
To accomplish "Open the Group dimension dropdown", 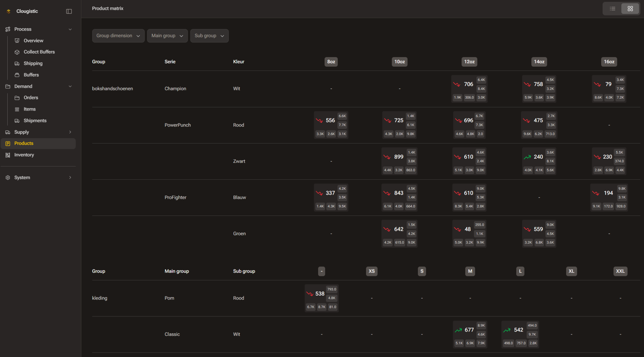I will pos(118,36).
